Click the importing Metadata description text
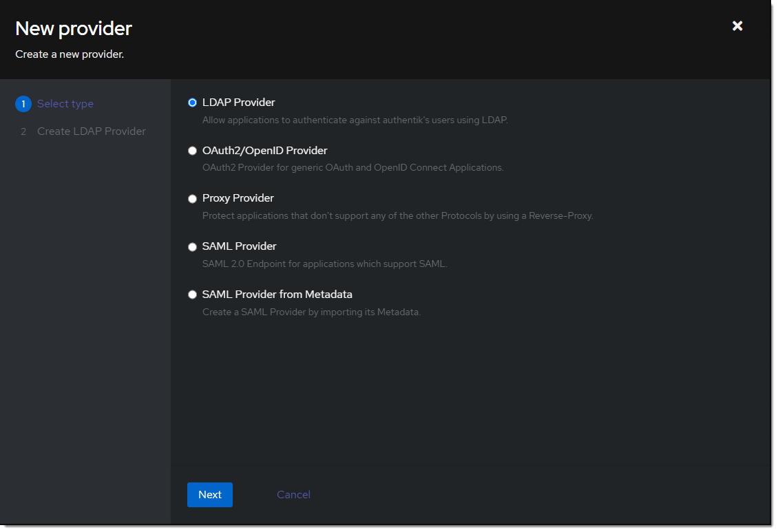The width and height of the screenshot is (778, 532). click(311, 312)
